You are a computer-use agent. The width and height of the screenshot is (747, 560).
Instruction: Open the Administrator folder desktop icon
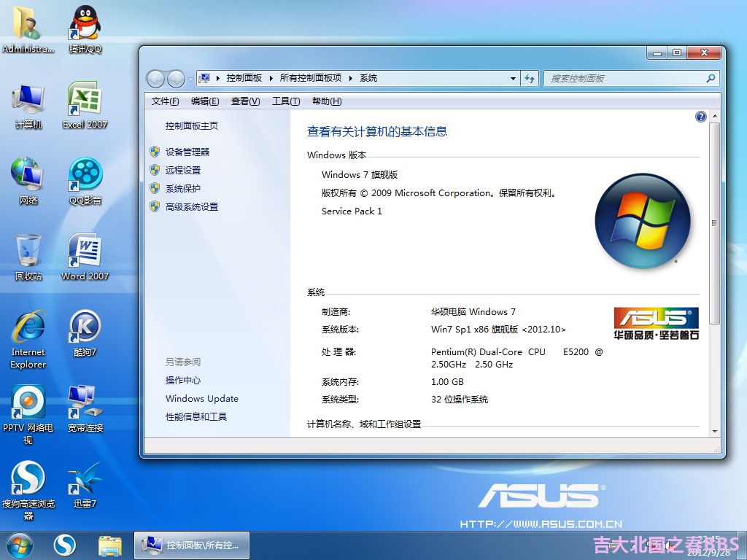click(28, 28)
